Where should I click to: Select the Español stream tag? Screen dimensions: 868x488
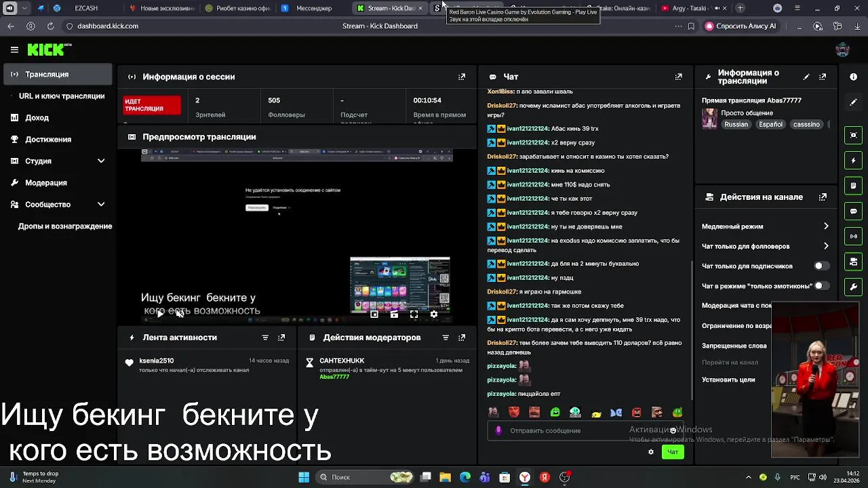click(770, 125)
